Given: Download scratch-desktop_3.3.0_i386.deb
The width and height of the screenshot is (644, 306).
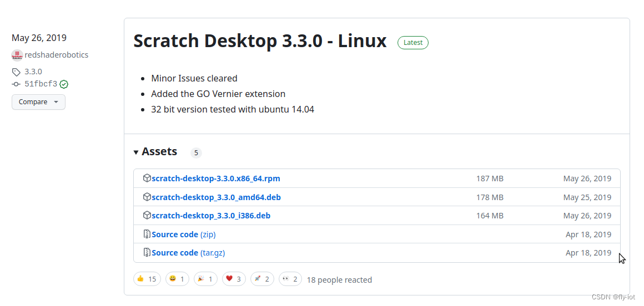Looking at the screenshot, I should pyautogui.click(x=211, y=216).
